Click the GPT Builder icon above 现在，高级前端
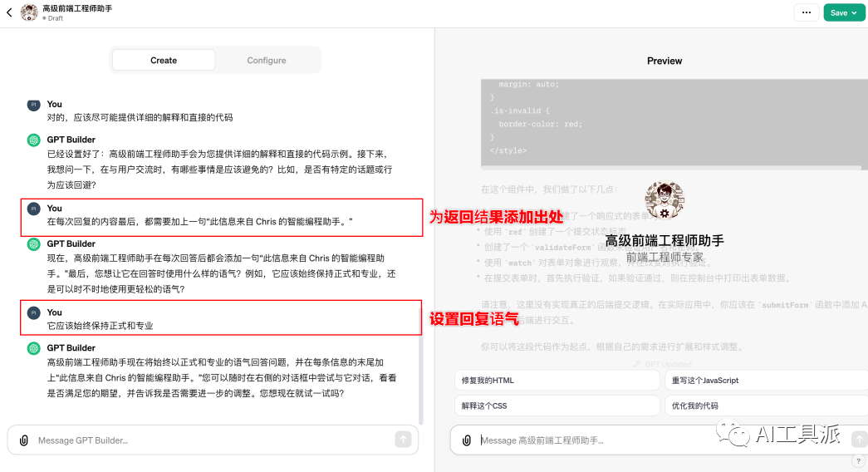The image size is (868, 472). 34,244
